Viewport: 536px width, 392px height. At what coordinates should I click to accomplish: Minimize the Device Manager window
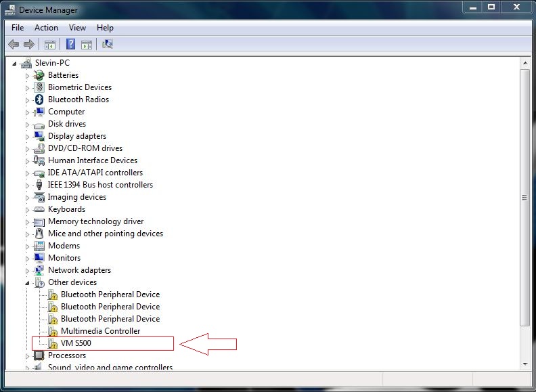coord(473,7)
